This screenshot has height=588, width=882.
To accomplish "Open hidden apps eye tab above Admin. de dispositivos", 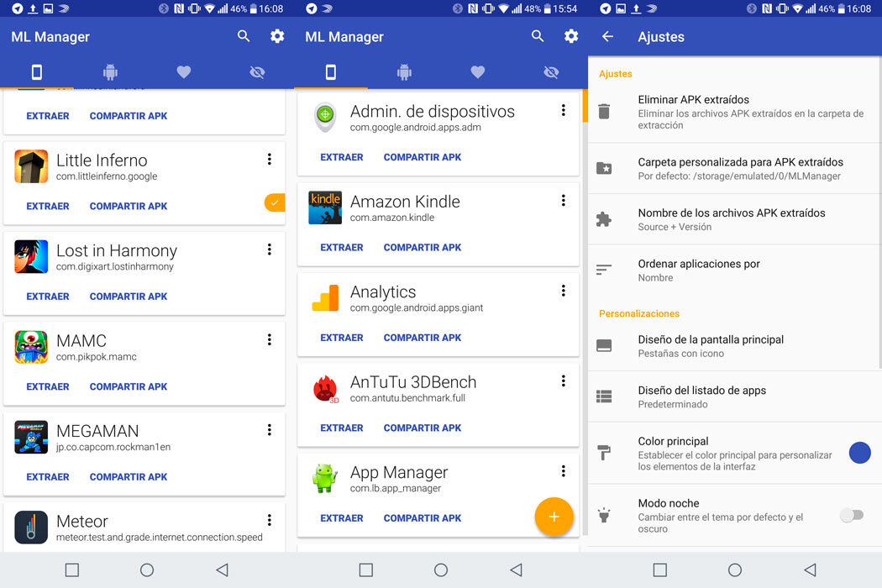I will coord(551,72).
